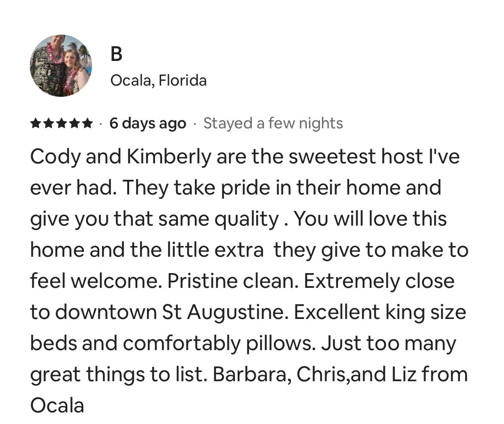Click the word "Excellent" in the review
This screenshot has width=504, height=424.
click(337, 312)
